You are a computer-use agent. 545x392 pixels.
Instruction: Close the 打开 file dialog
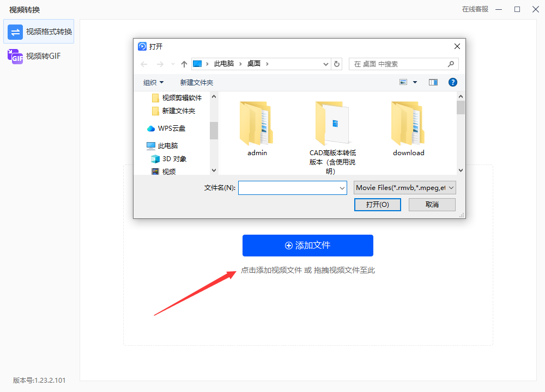coord(457,46)
